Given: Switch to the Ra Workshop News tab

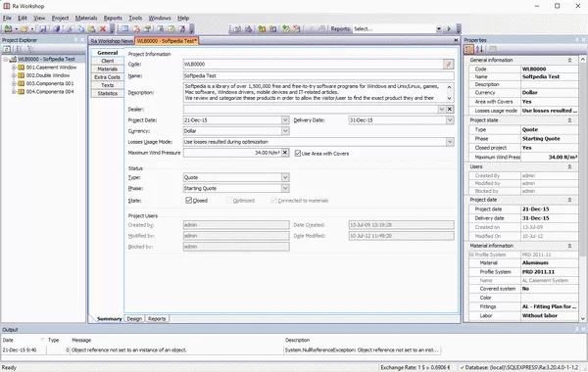Looking at the screenshot, I should (x=112, y=41).
